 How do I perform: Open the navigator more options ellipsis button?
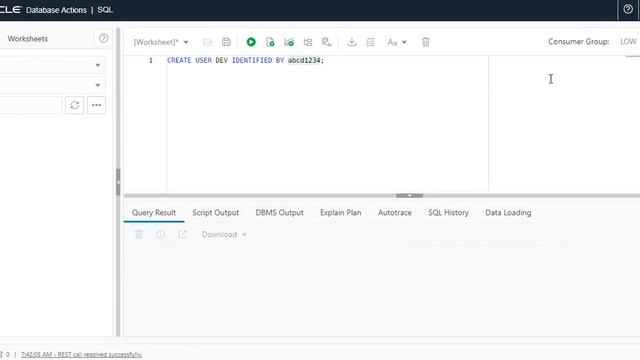[x=96, y=105]
